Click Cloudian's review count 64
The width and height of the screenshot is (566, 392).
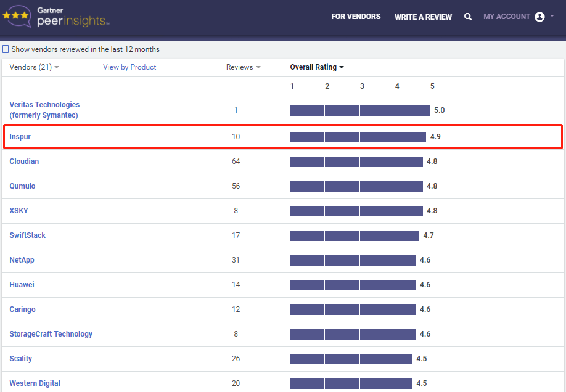(236, 161)
